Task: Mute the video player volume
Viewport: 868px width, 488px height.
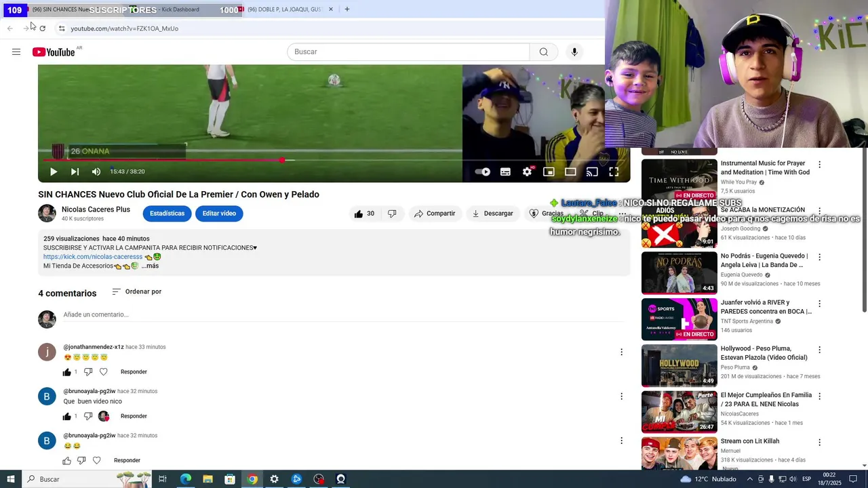Action: tap(96, 171)
